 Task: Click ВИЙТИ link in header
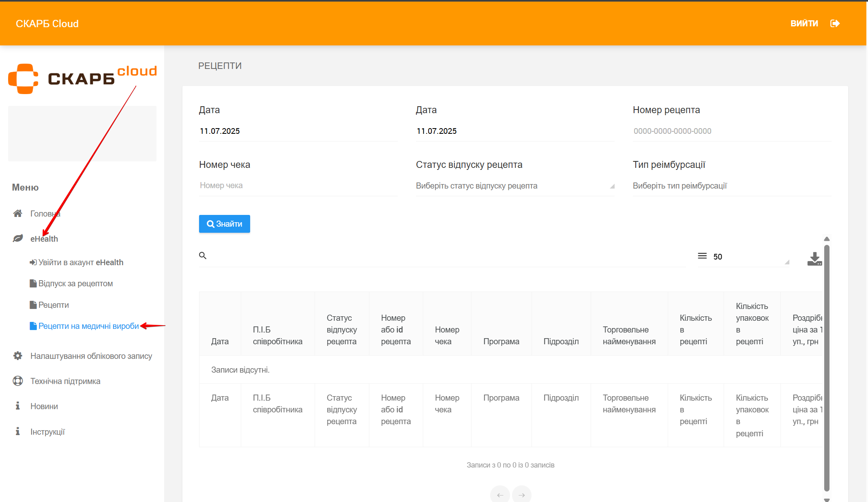(804, 24)
